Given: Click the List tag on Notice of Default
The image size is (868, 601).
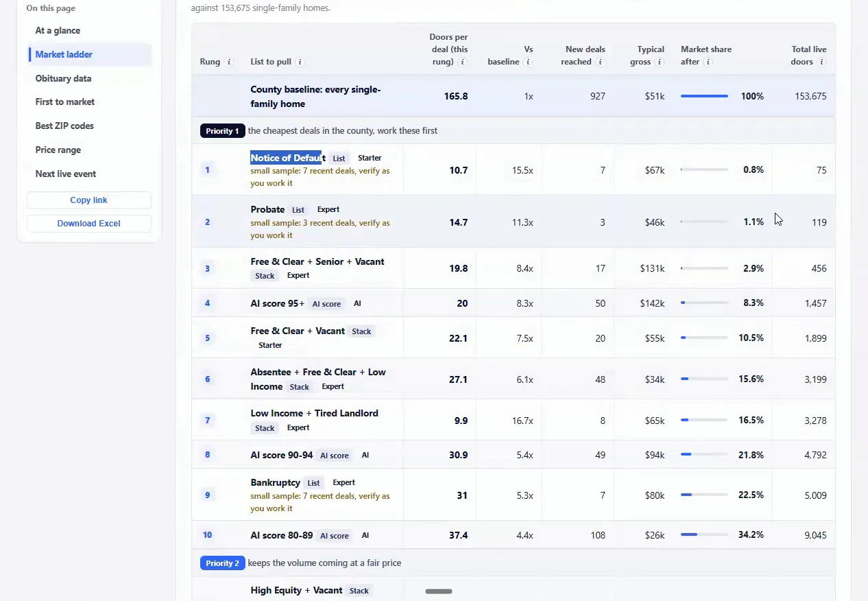Looking at the screenshot, I should pos(339,158).
